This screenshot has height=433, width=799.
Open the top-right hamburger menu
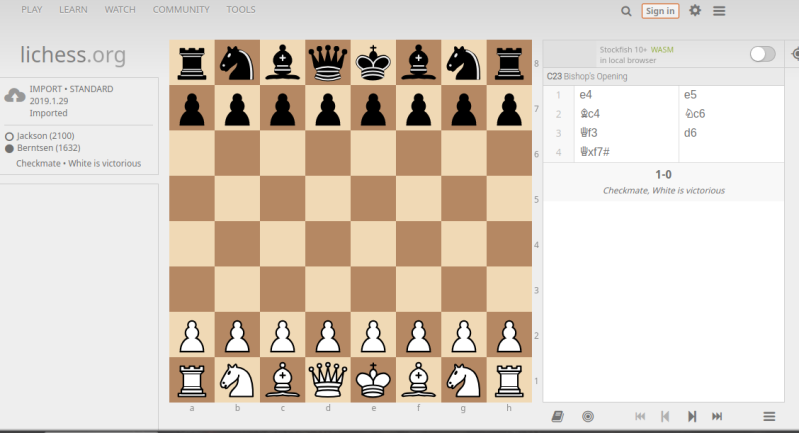[x=719, y=11]
